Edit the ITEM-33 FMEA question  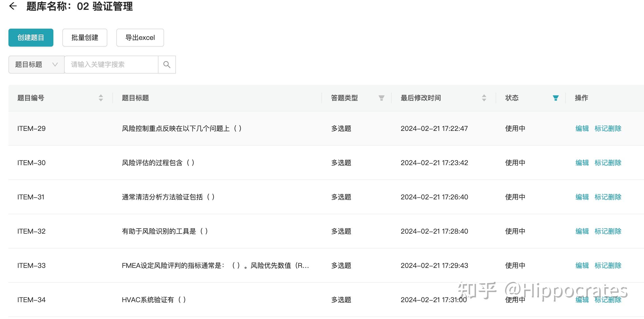[582, 266]
